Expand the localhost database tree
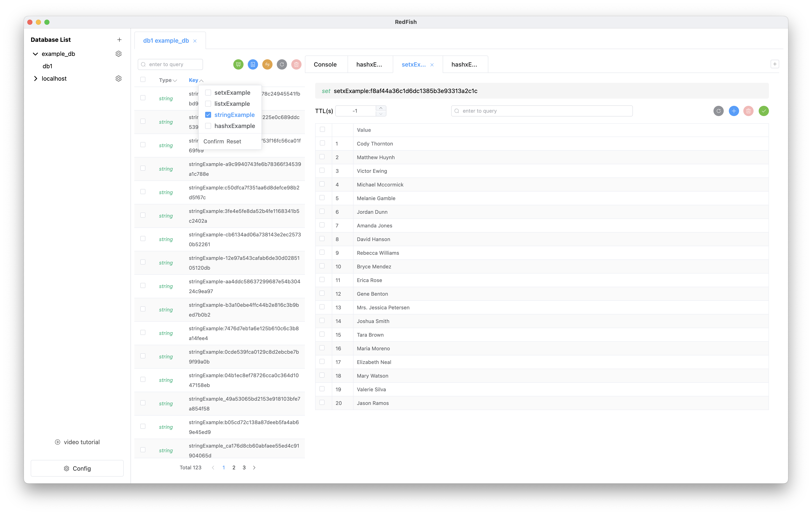This screenshot has width=812, height=515. coord(35,79)
